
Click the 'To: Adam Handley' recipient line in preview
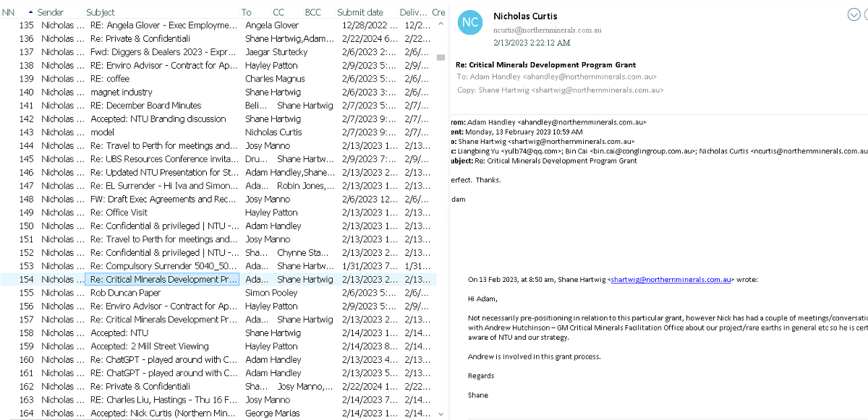(557, 77)
